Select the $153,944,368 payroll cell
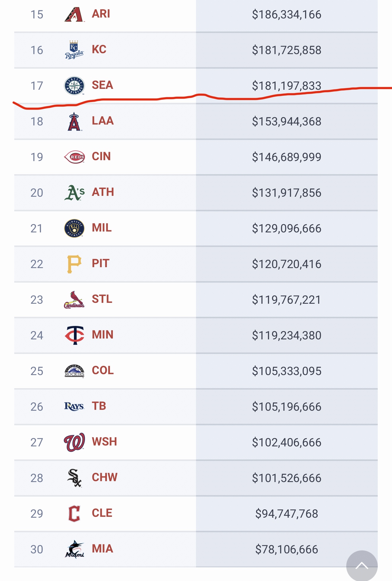The height and width of the screenshot is (581, 392). (287, 122)
